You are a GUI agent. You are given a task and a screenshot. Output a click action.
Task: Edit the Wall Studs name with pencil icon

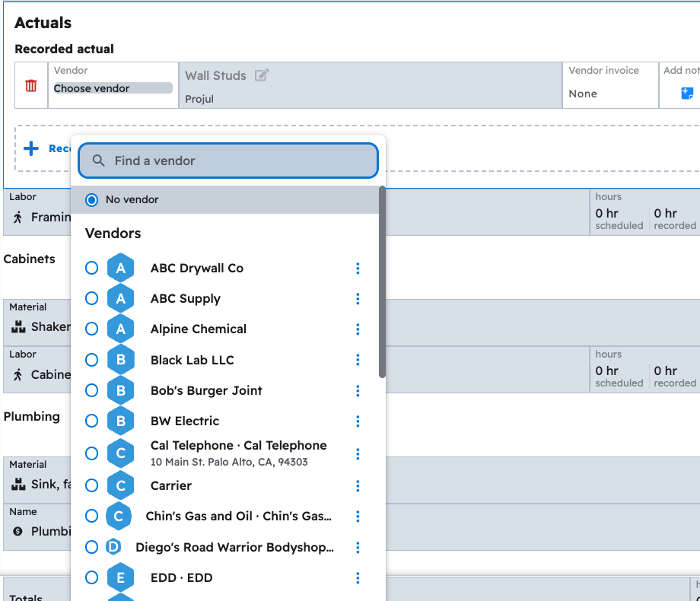tap(262, 75)
